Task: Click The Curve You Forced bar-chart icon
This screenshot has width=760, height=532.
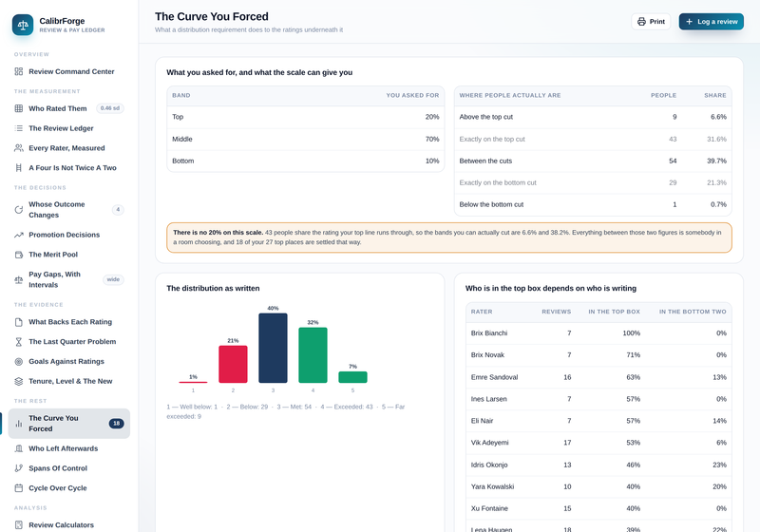Action: 18,424
